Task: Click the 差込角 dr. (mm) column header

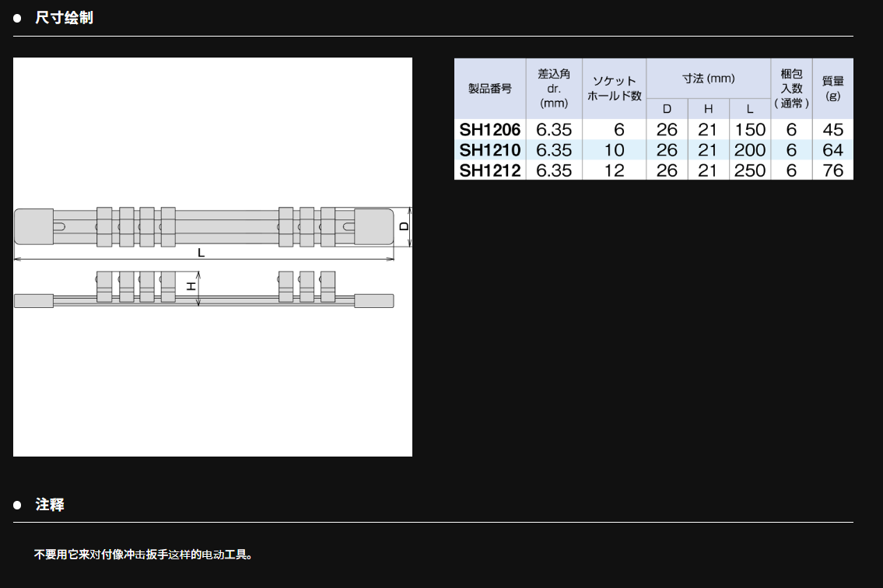Action: [x=554, y=89]
